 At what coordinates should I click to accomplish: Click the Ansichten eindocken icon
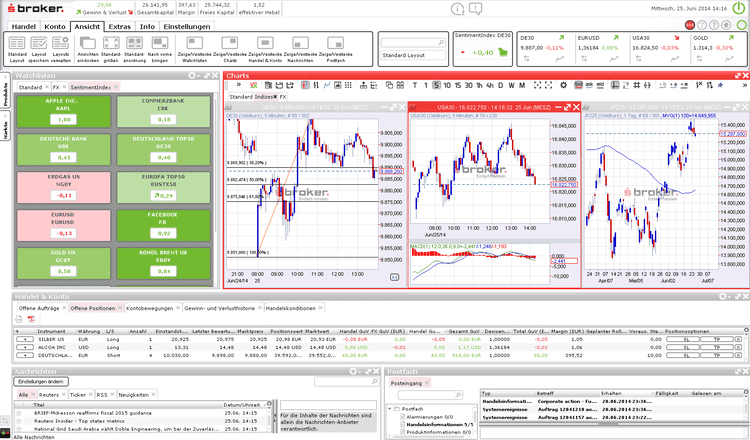(x=88, y=43)
